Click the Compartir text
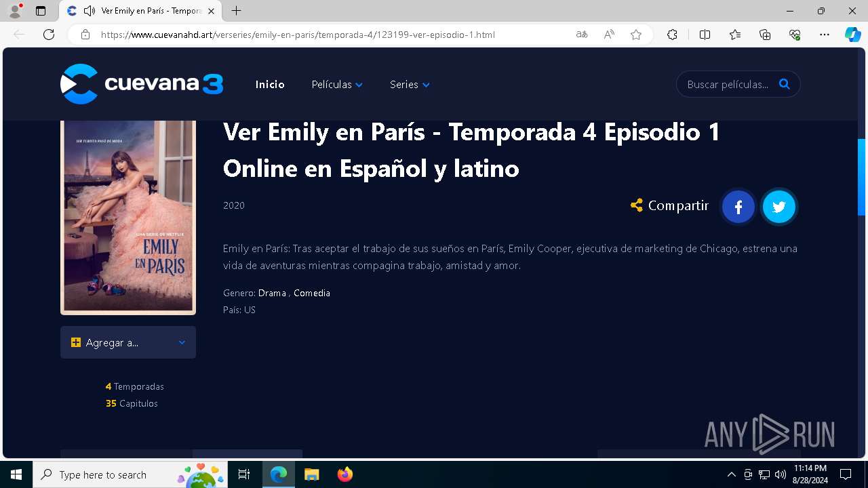Image resolution: width=868 pixels, height=488 pixels. tap(678, 205)
